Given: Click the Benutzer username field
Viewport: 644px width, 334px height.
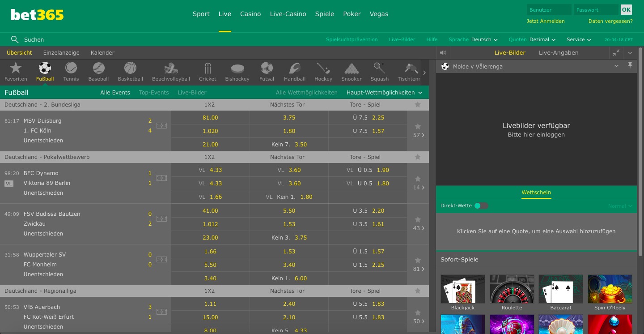Looking at the screenshot, I should [x=549, y=10].
